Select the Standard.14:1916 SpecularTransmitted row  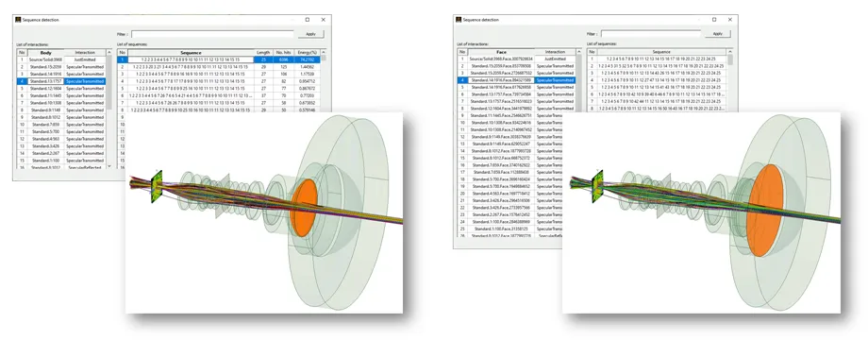click(61, 74)
